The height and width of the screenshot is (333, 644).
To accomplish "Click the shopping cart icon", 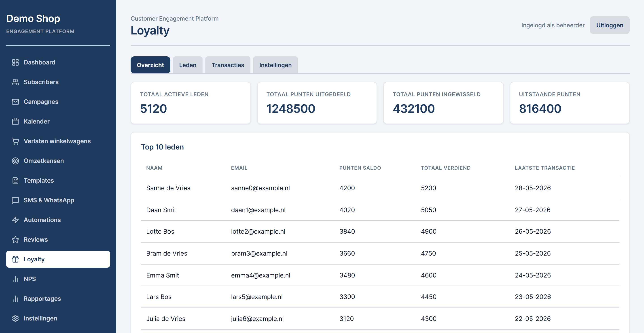I will point(15,141).
